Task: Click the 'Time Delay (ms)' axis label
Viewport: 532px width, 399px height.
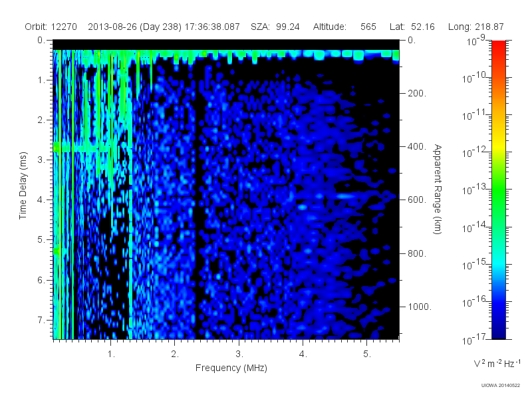Action: tap(23, 186)
